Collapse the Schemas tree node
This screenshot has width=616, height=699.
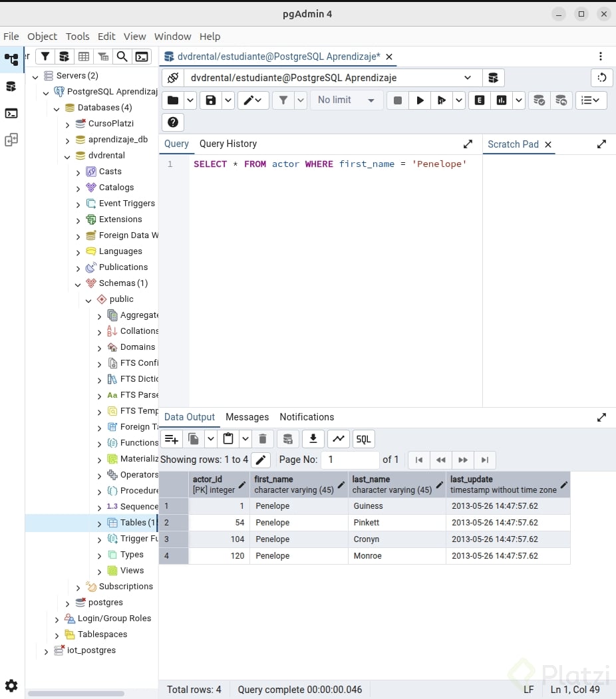click(78, 283)
